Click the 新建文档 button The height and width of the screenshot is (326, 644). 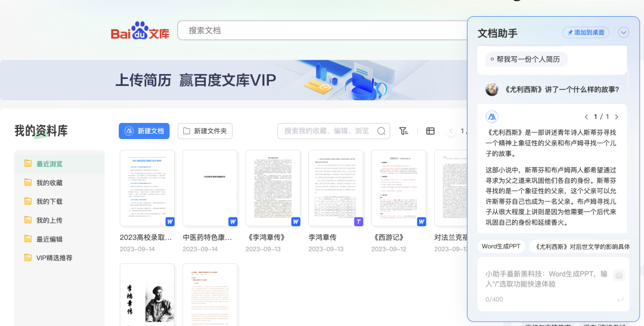click(x=144, y=131)
